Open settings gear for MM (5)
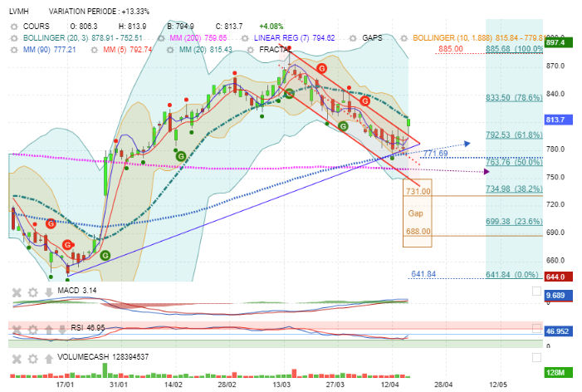 [95, 49]
